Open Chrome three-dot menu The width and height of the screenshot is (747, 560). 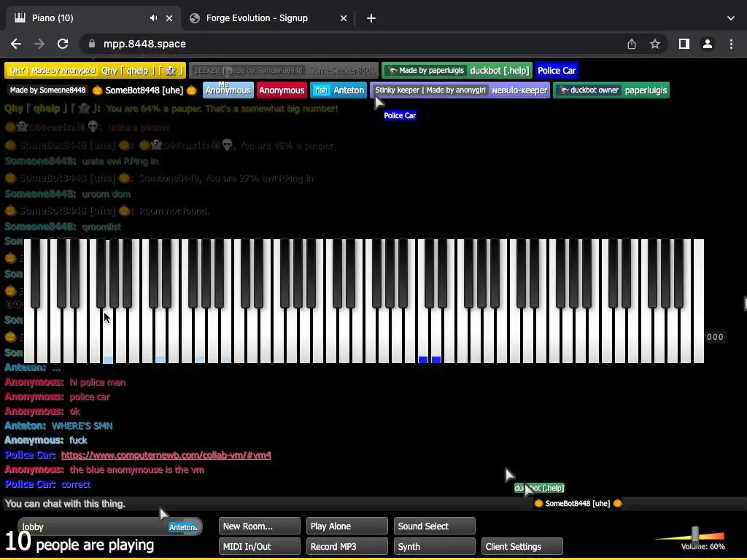pyautogui.click(x=731, y=44)
